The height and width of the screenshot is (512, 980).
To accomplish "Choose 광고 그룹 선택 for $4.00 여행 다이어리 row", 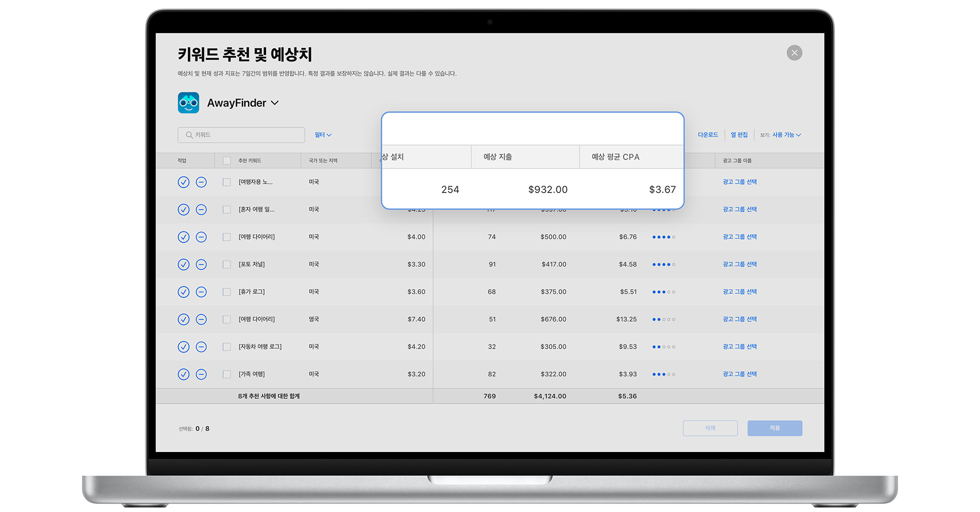I will point(739,237).
